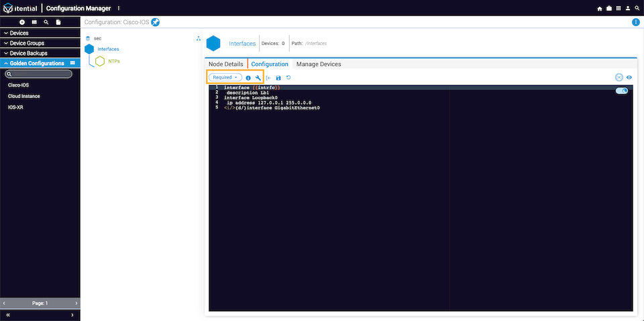Open Cloud Instance golden configuration
The image size is (644, 321).
24,96
